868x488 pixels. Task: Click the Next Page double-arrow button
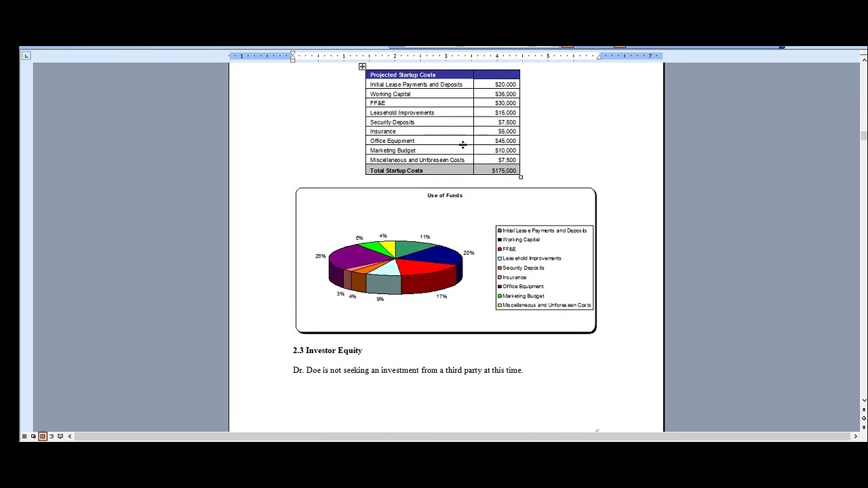pos(864,426)
